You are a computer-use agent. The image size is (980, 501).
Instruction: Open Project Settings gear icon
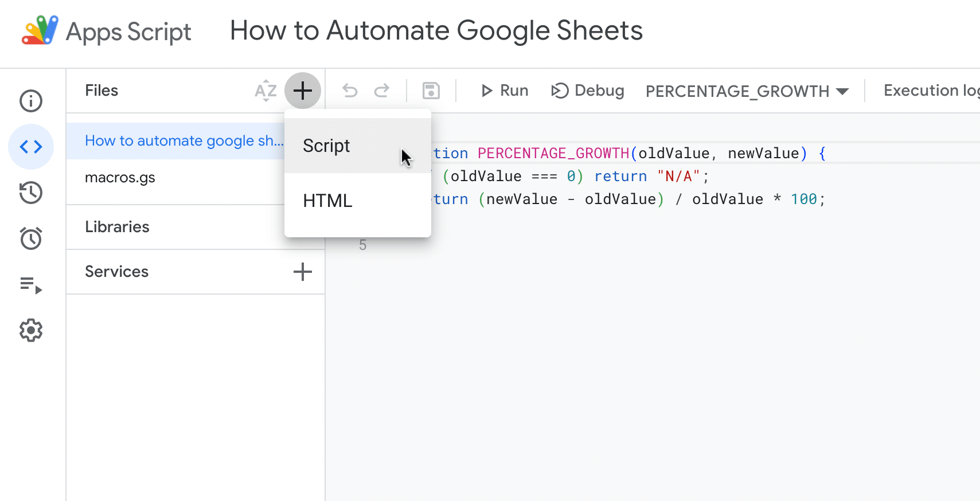(x=31, y=330)
